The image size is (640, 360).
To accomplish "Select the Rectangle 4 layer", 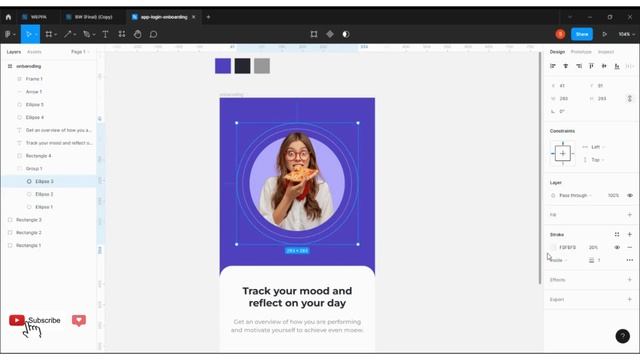I will click(48, 156).
